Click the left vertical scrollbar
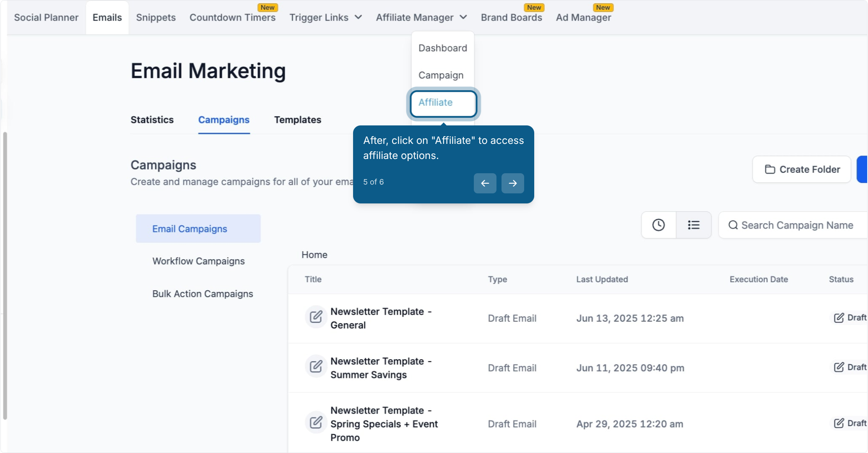Image resolution: width=868 pixels, height=453 pixels. [5, 276]
